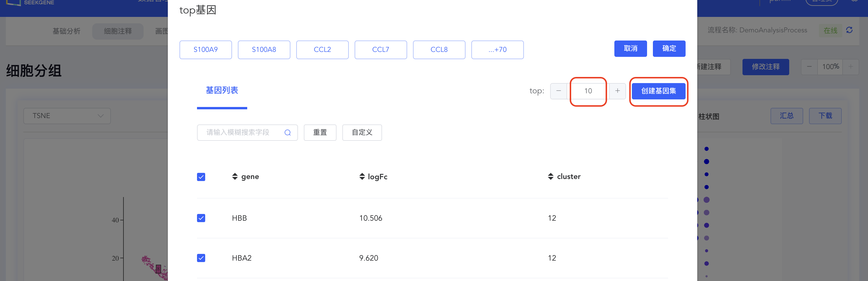Select the S100A8 gene tag

tap(264, 50)
